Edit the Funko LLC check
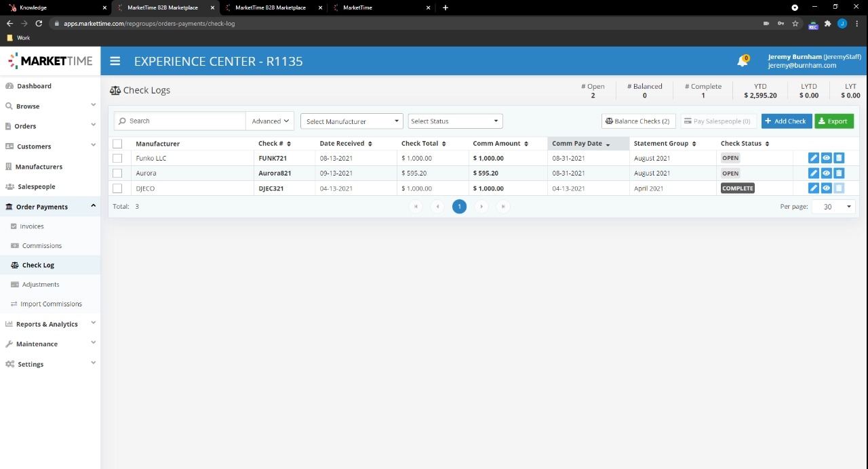The width and height of the screenshot is (868, 469). (814, 158)
